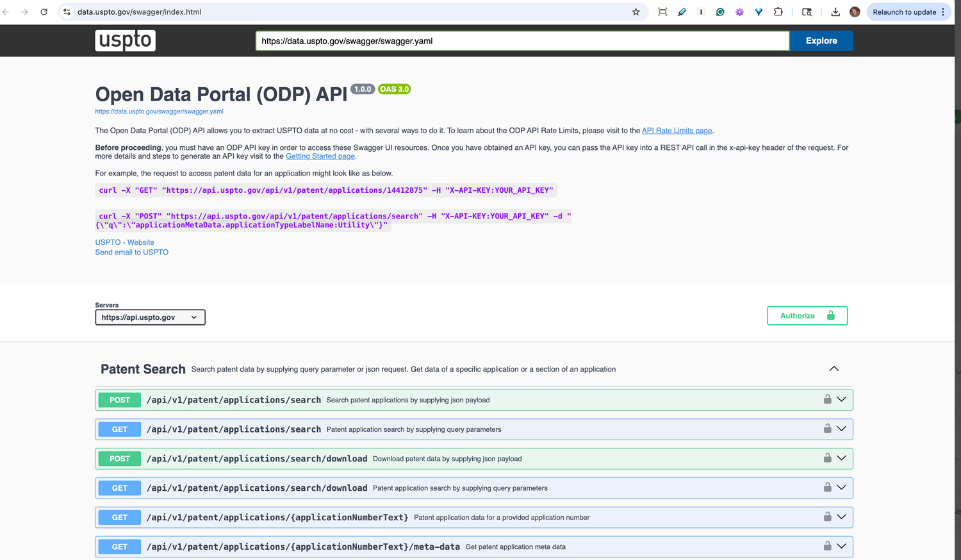The height and width of the screenshot is (560, 961).
Task: Click GET badge of meta-data endpoint
Action: tap(120, 547)
